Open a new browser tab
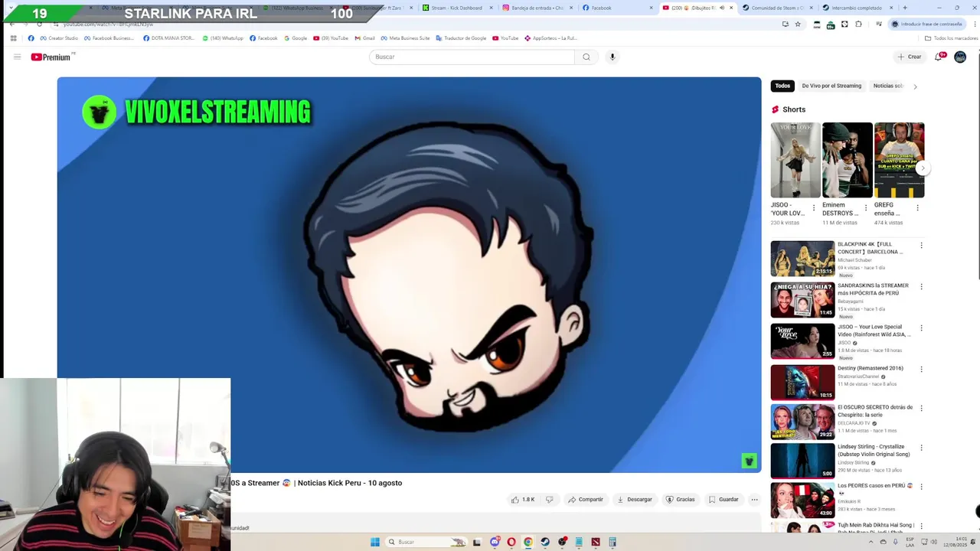The height and width of the screenshot is (551, 980). (x=904, y=8)
